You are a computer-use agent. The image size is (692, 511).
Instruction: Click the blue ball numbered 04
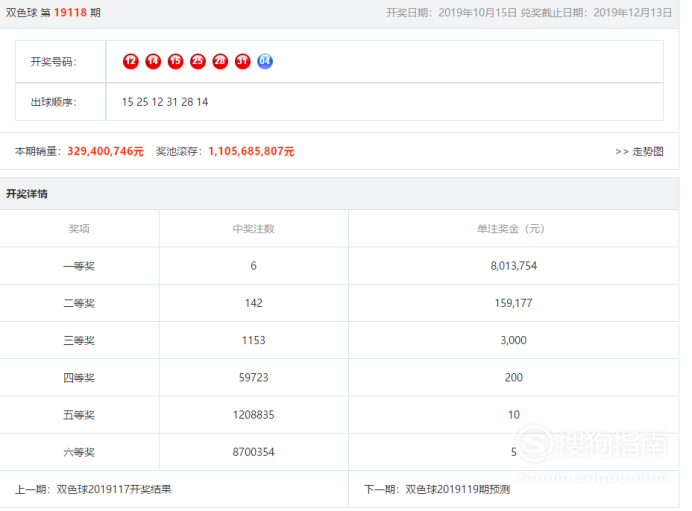point(265,61)
